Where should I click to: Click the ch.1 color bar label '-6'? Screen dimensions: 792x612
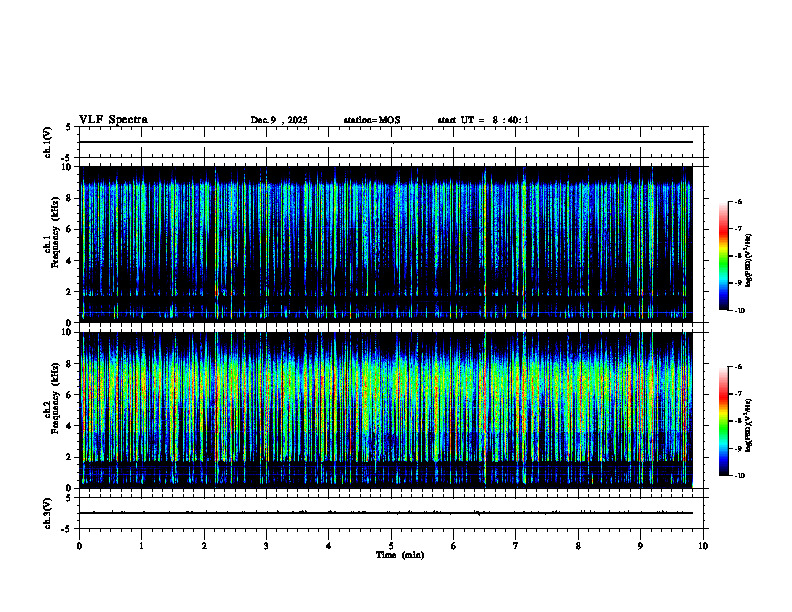738,202
